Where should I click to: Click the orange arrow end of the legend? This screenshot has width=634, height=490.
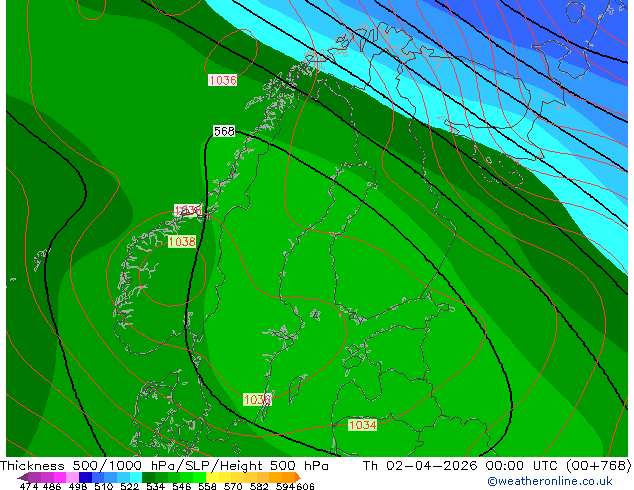pos(298,477)
